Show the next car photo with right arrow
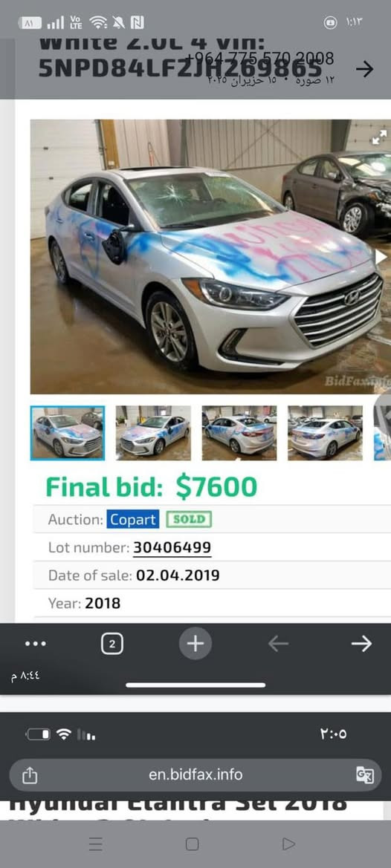The image size is (391, 868). (381, 257)
